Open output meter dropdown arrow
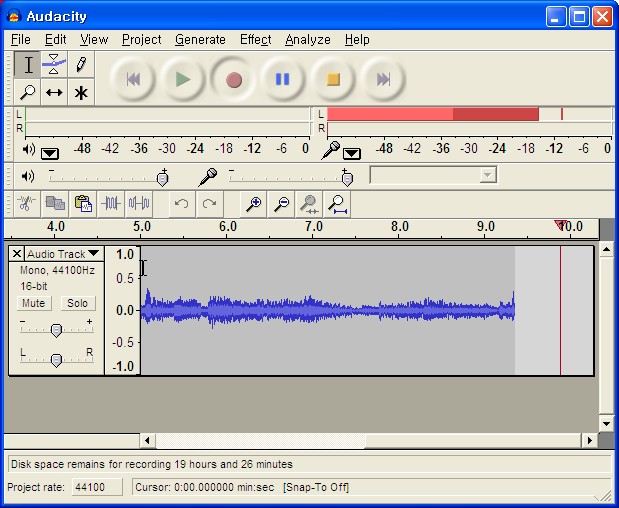Image resolution: width=619 pixels, height=508 pixels. point(50,154)
